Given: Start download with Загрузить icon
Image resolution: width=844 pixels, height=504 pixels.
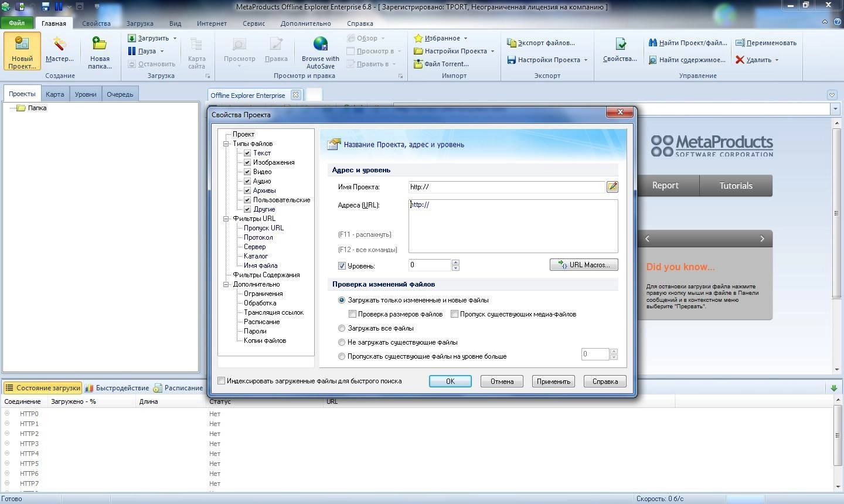Looking at the screenshot, I should click(132, 38).
